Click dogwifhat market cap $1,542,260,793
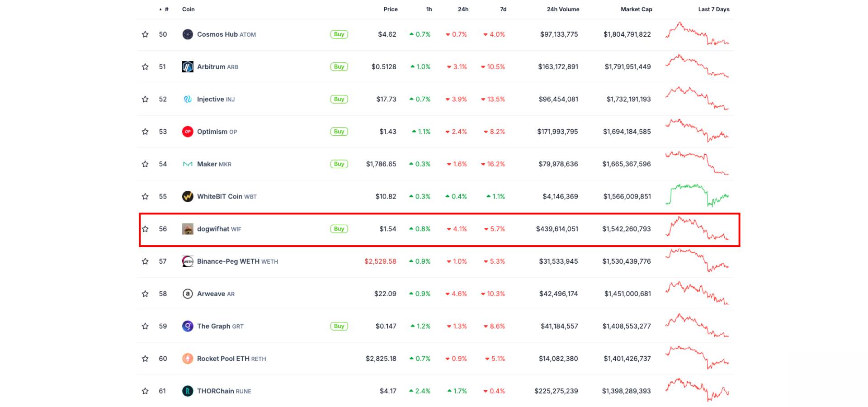 pyautogui.click(x=627, y=229)
